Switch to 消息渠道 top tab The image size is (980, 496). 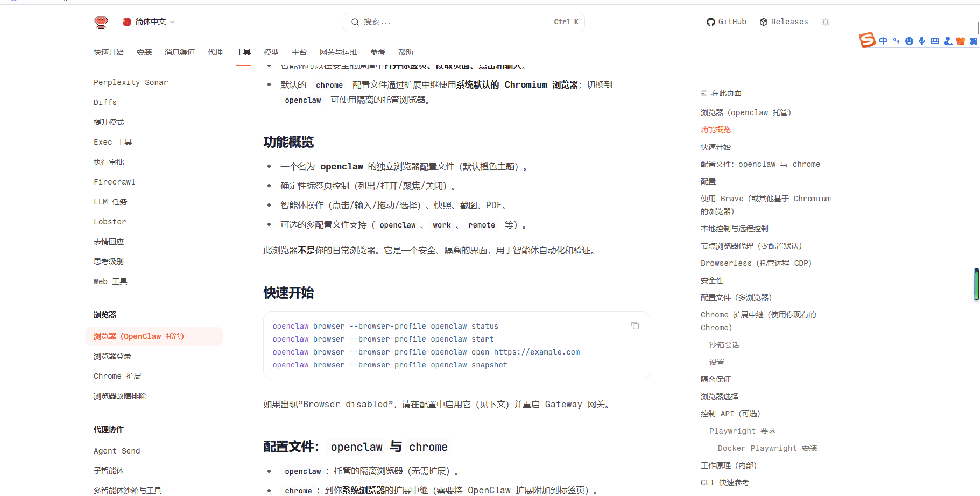pyautogui.click(x=180, y=52)
